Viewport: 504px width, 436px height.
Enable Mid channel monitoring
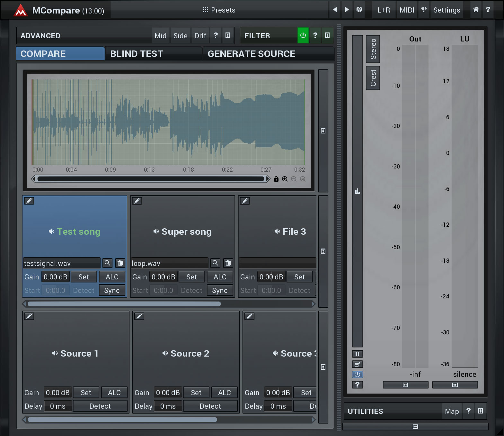click(x=160, y=36)
